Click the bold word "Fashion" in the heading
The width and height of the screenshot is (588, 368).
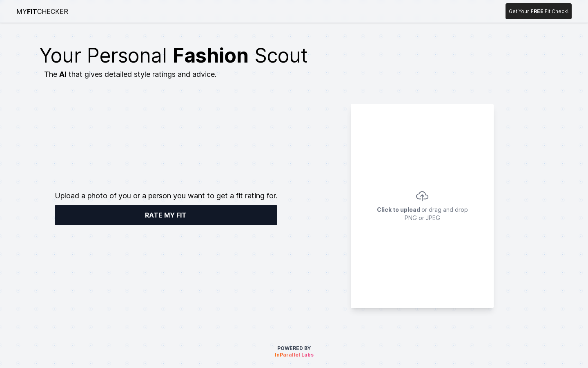[x=210, y=56]
